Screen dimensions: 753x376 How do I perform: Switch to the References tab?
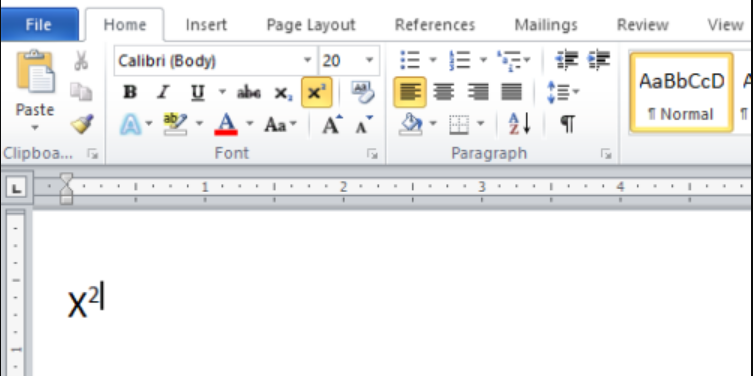tap(435, 25)
